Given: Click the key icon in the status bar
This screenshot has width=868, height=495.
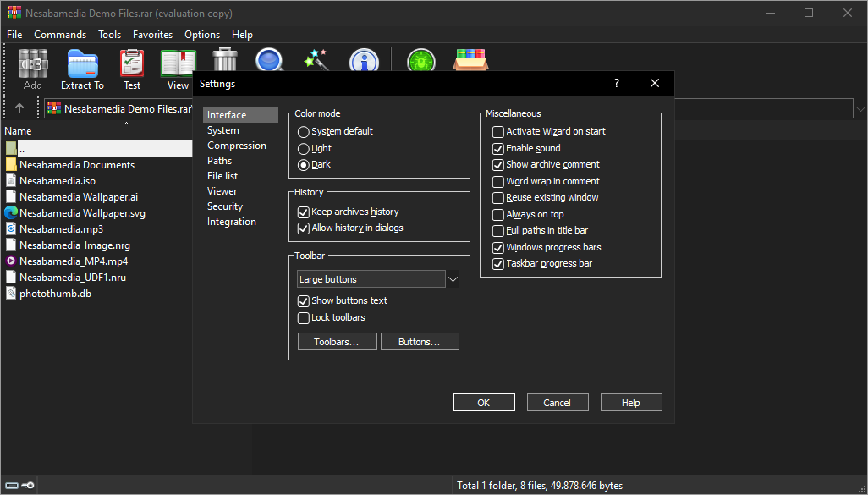Looking at the screenshot, I should [x=27, y=485].
